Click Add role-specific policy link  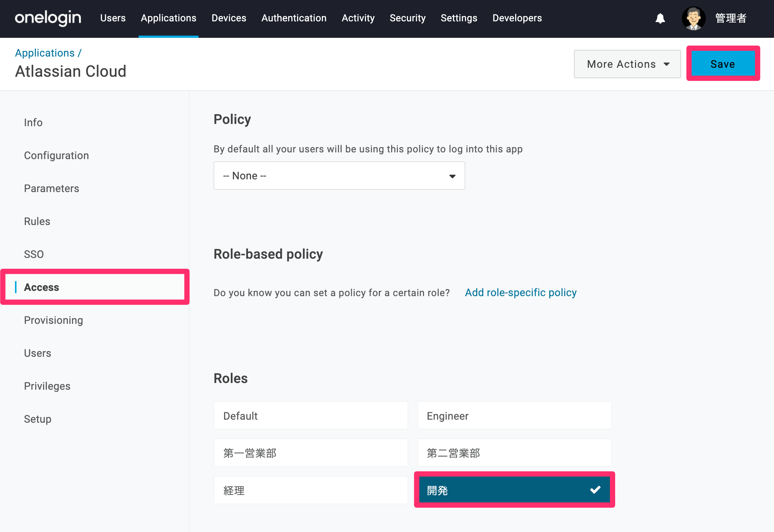tap(521, 292)
